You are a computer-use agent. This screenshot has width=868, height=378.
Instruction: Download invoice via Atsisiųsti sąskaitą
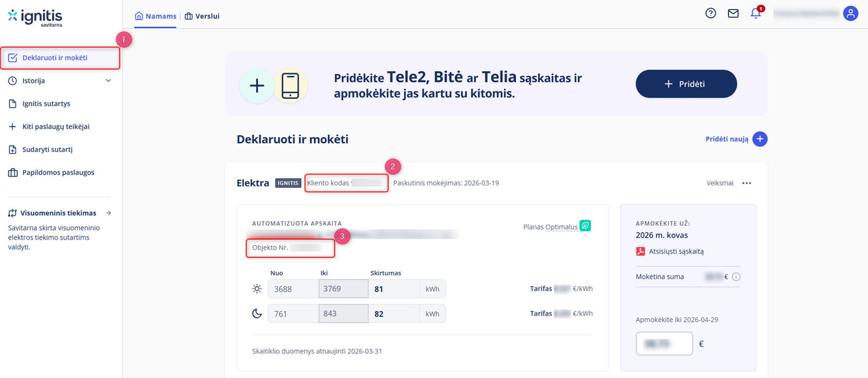coord(677,251)
